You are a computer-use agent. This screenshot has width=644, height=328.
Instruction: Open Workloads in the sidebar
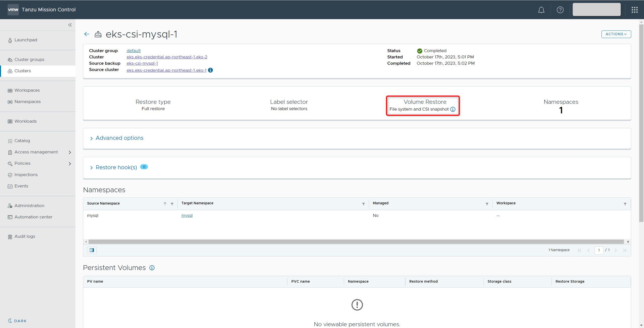click(x=25, y=121)
